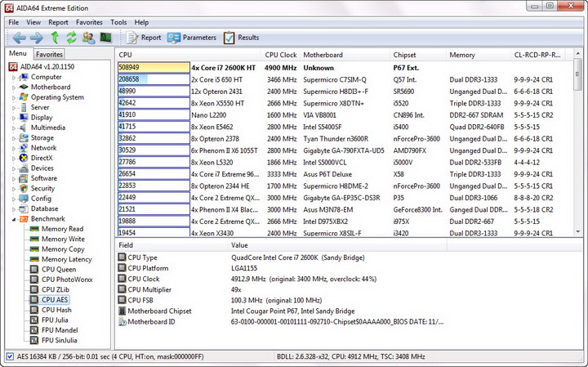588x367 pixels.
Task: Switch to the Favorites tab
Action: click(x=49, y=54)
